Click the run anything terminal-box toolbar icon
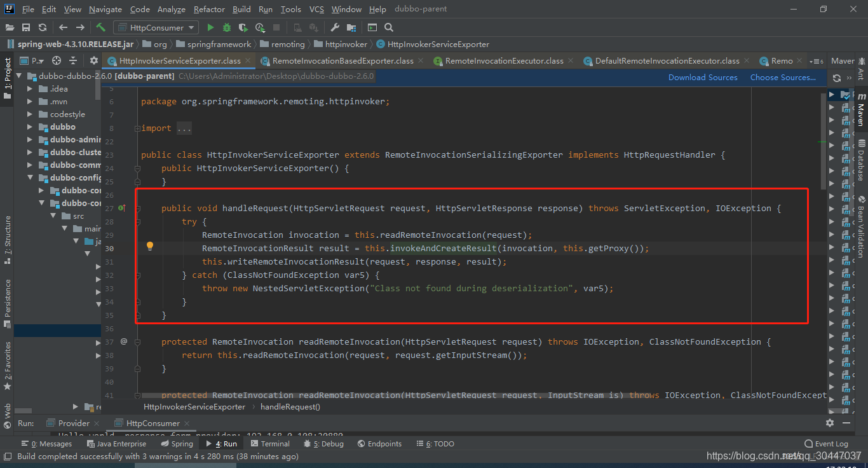The image size is (868, 468). (x=372, y=27)
